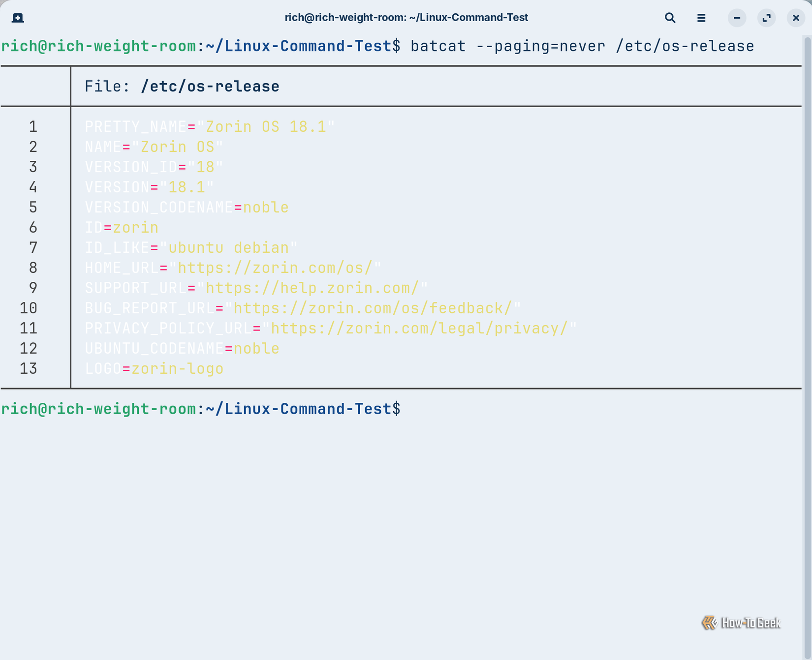Click the BUG_REPORT_URL feedback line

[303, 308]
